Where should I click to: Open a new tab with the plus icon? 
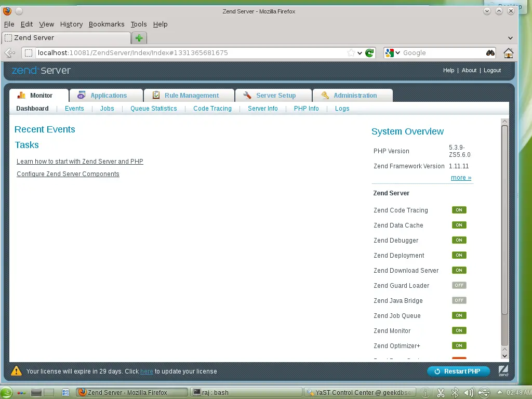[x=139, y=37]
